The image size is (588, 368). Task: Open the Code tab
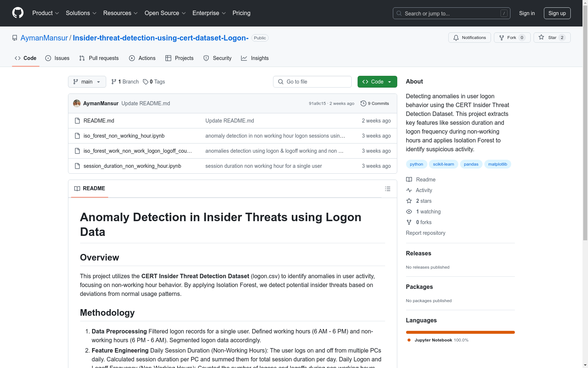26,58
